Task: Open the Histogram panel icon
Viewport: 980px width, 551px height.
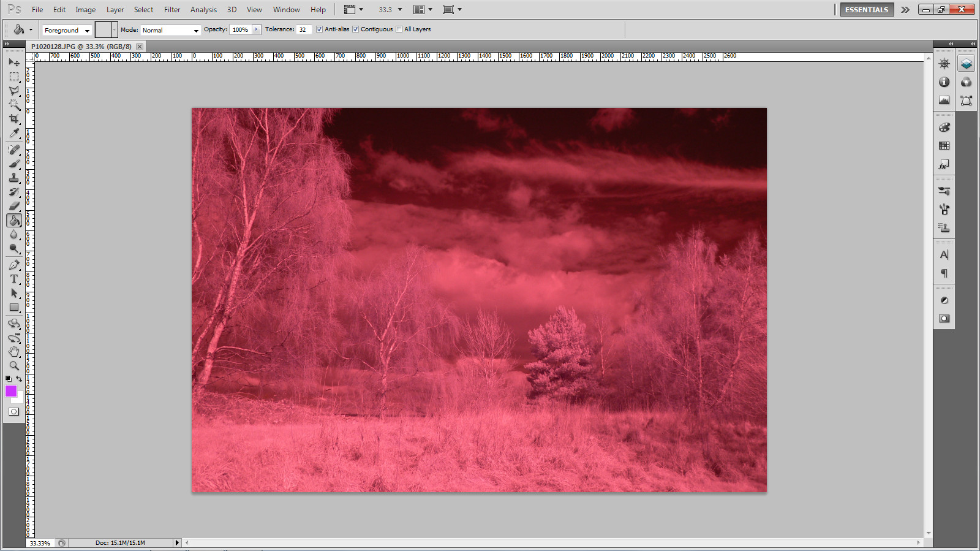Action: coord(944,101)
